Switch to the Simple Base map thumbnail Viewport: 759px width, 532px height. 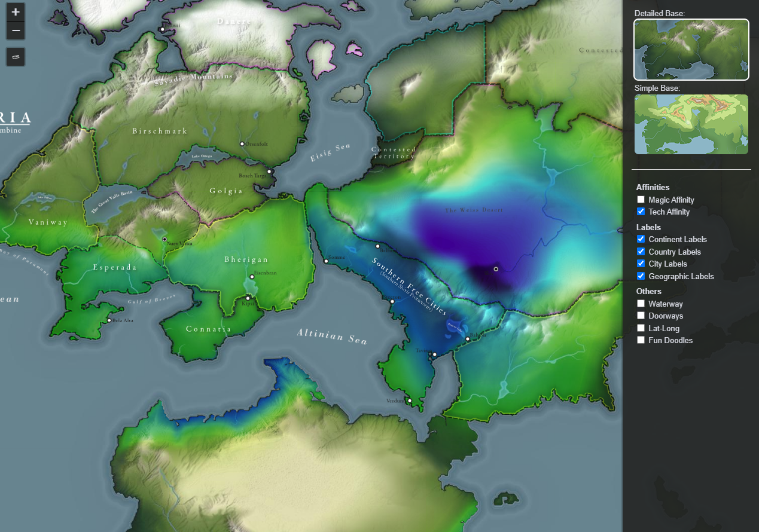click(x=691, y=124)
